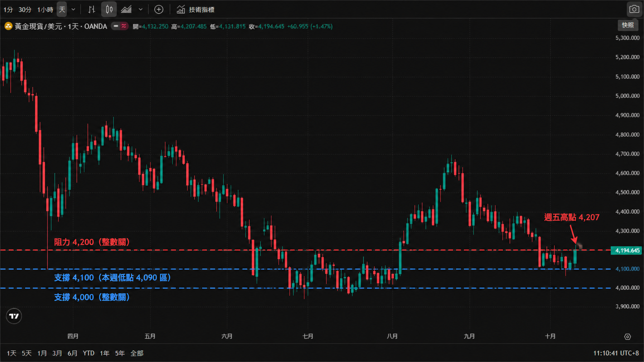The image size is (644, 362).
Task: Set range to 6月
Action: pyautogui.click(x=72, y=353)
